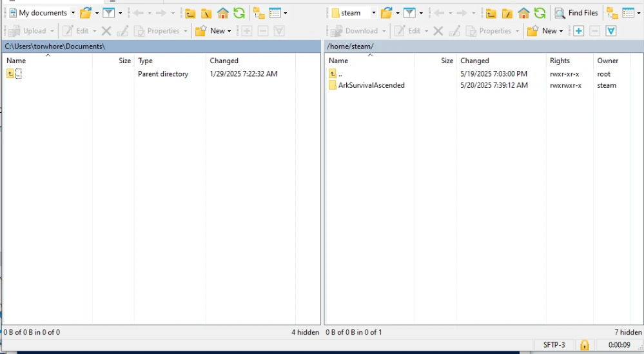644x354 pixels.
Task: Refresh the remote steam directory listing
Action: coord(540,13)
